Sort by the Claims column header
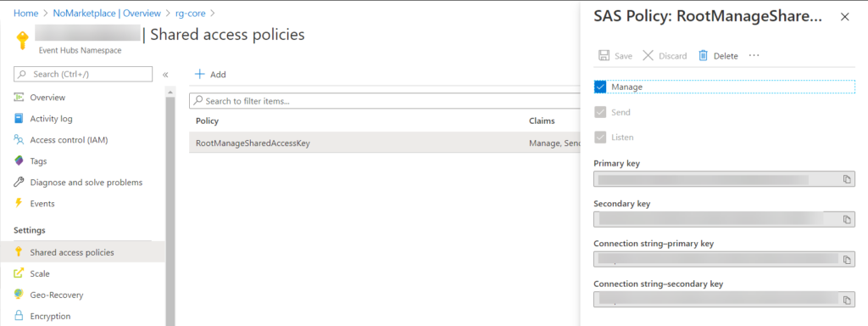The width and height of the screenshot is (868, 326). tap(542, 121)
